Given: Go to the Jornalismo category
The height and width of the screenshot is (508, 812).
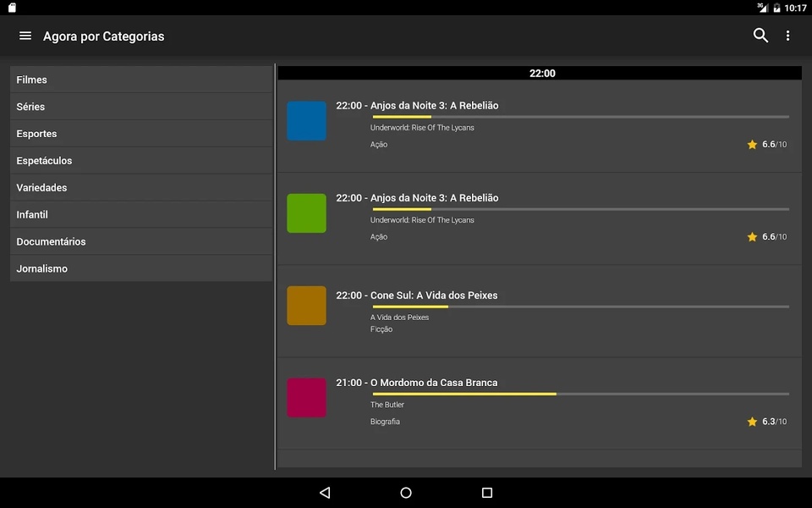Looking at the screenshot, I should [x=141, y=268].
